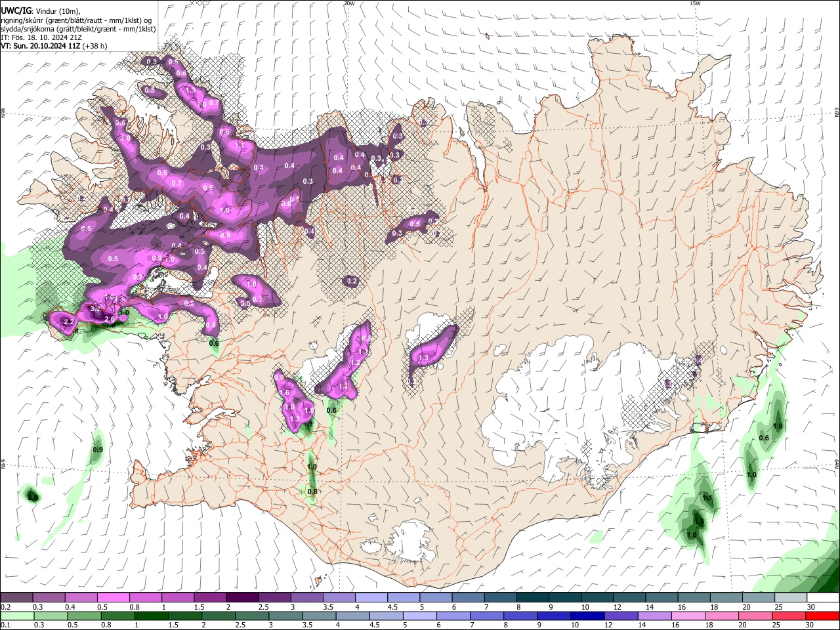Select the grey-green rain swatch labeled 2.5

coord(252,616)
